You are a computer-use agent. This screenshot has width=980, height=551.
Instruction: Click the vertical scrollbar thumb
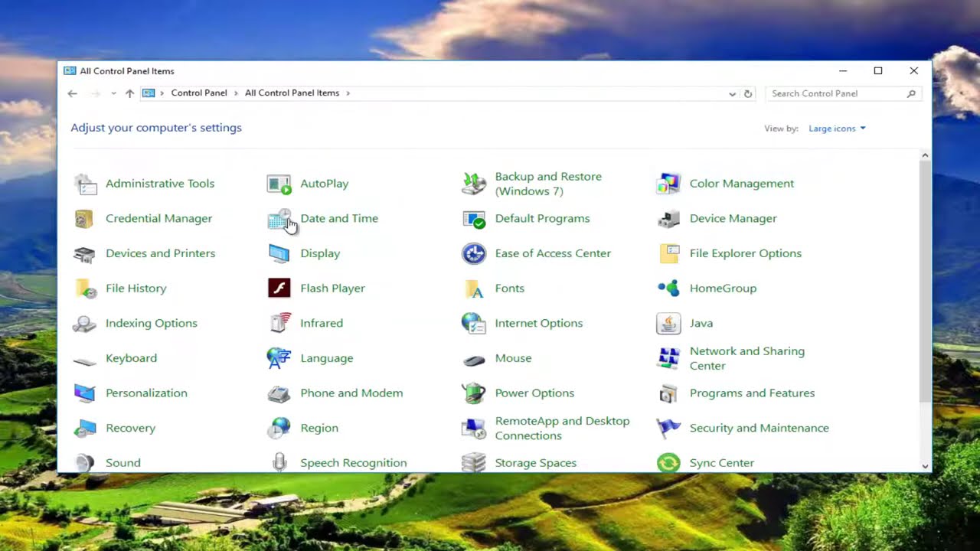coord(925,282)
